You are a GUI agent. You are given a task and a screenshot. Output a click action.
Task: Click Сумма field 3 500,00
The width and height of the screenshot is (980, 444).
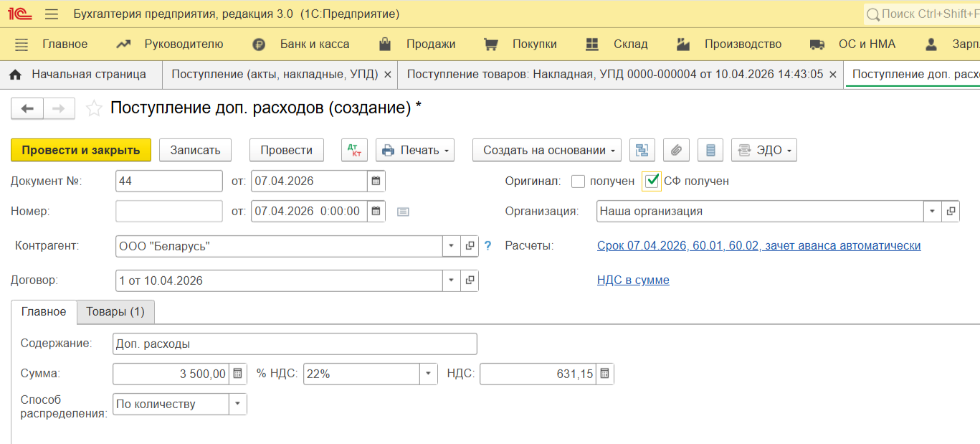171,374
